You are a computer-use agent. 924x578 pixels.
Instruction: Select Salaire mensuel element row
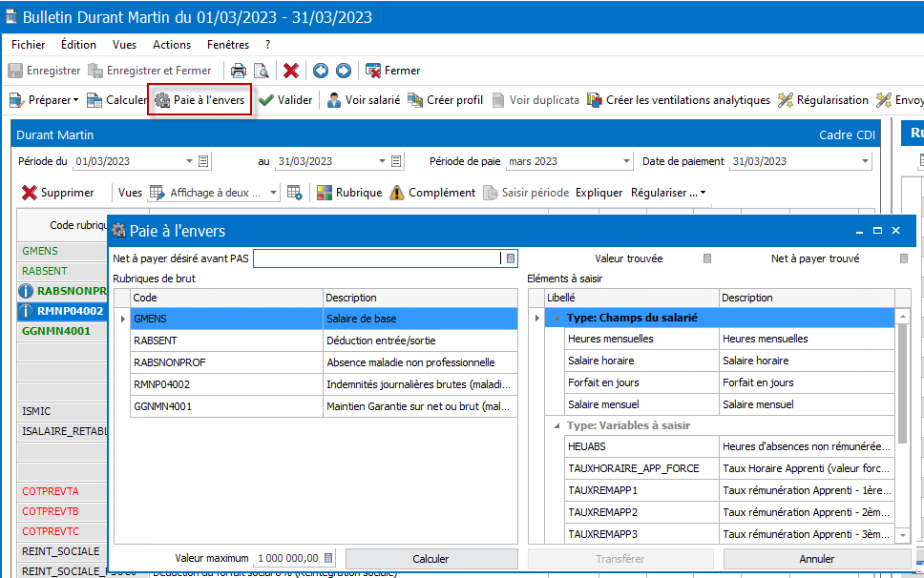(729, 404)
